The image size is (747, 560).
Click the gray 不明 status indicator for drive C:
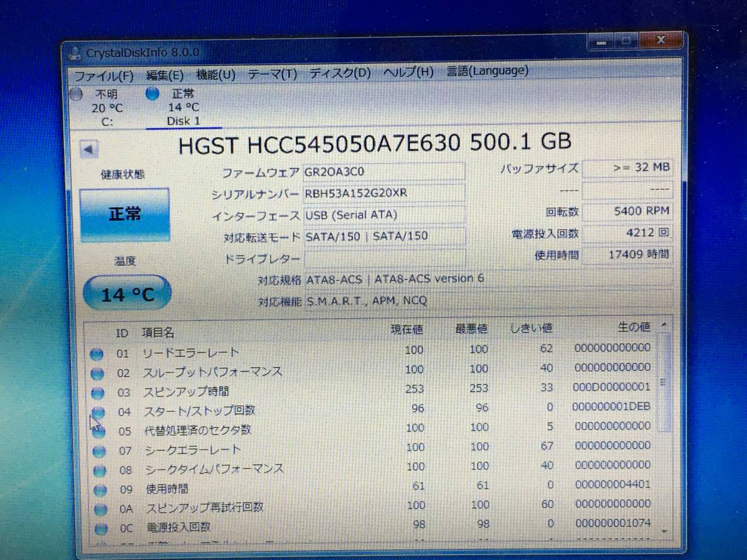coord(77,95)
